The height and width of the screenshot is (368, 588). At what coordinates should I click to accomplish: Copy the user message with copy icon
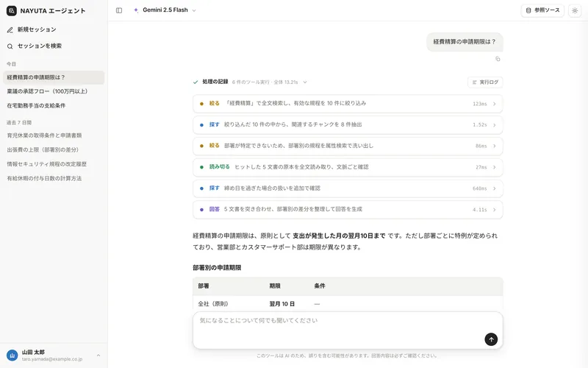[498, 59]
